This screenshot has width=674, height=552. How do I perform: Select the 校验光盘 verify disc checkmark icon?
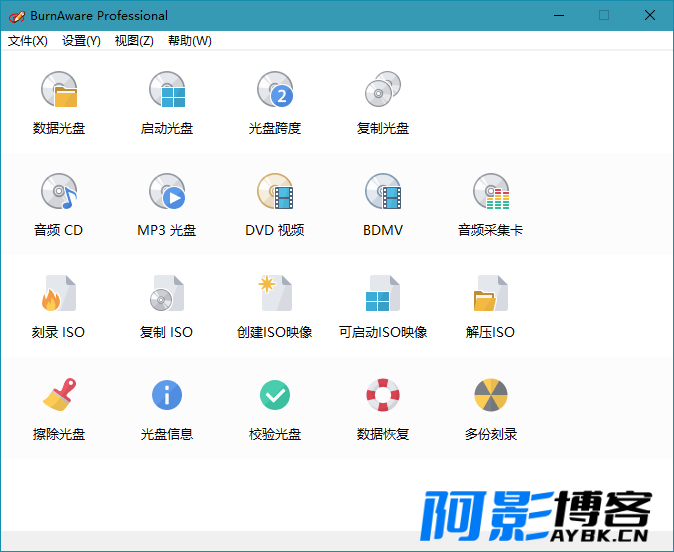click(x=275, y=395)
